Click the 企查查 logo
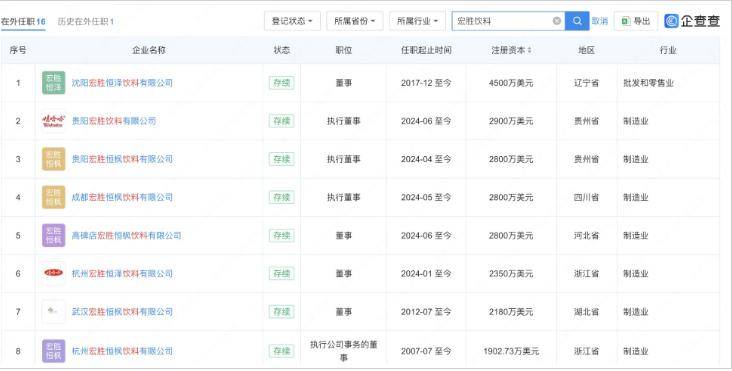732x371 pixels. (x=692, y=21)
